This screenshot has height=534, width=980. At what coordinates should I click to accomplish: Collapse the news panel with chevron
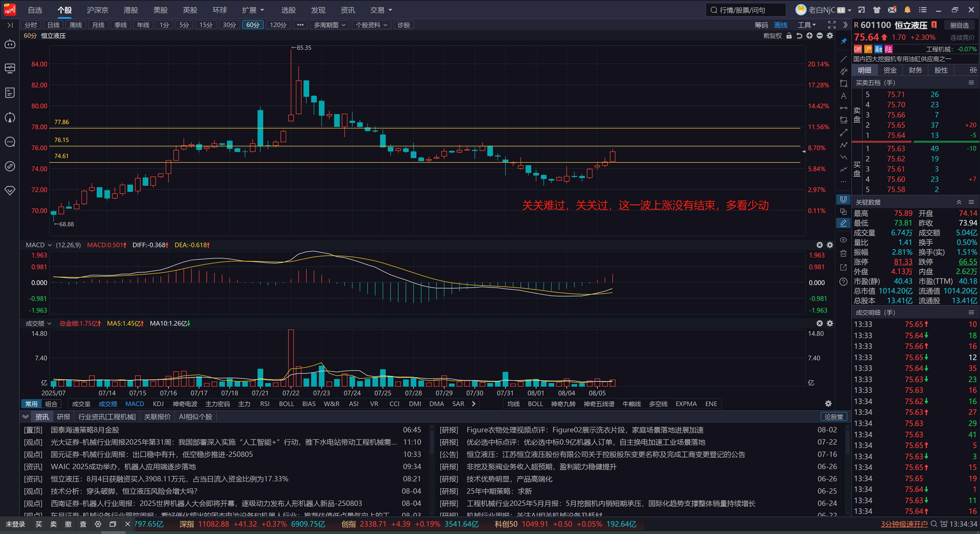[26, 417]
